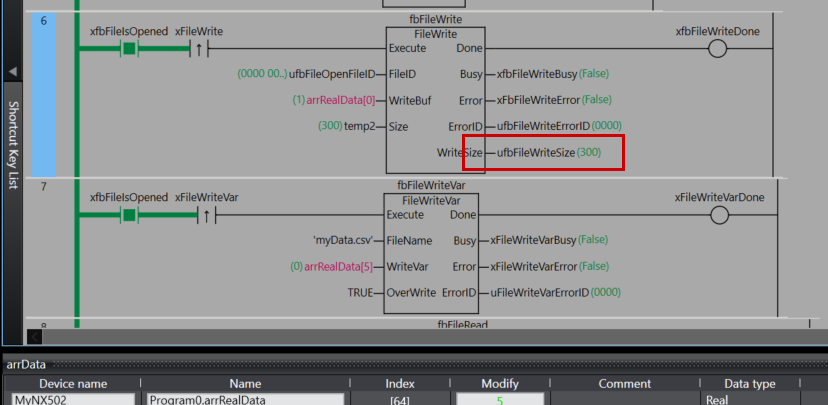
Task: Click the xFileWriteVar rising-edge contact
Action: (206, 214)
